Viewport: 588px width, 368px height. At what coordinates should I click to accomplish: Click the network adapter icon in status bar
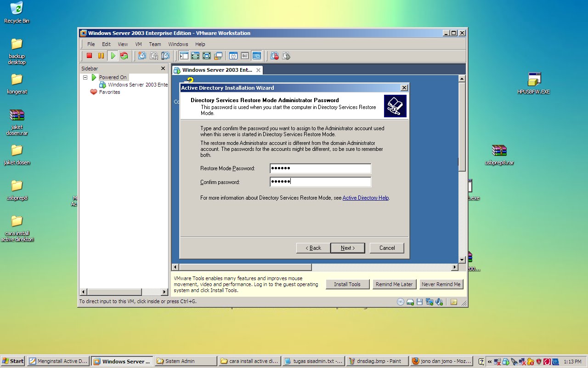[430, 302]
